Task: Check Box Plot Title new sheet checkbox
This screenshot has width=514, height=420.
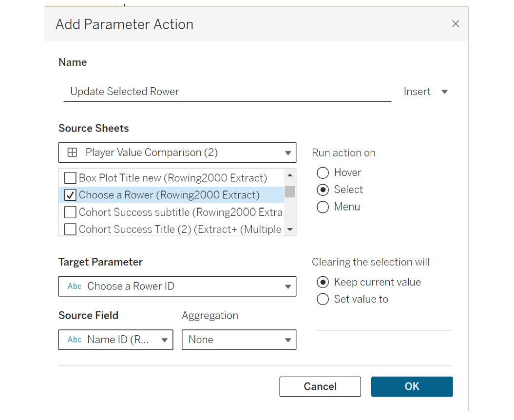Action: pyautogui.click(x=70, y=178)
